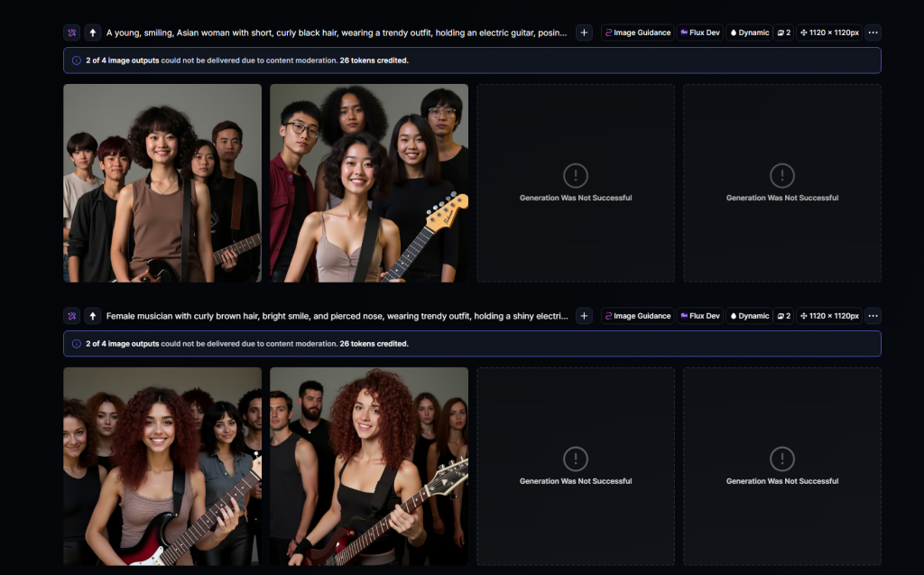Screen dimensions: 924x575
Task: Click the fourth output's "Generation Was Not Successful" text, Asian woman row
Action: (782, 198)
